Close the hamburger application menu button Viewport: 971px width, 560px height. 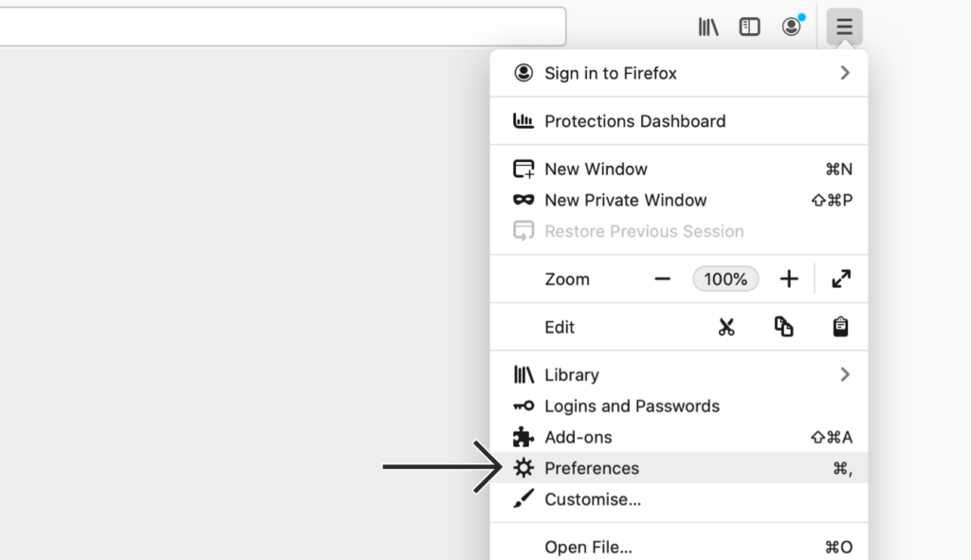844,27
